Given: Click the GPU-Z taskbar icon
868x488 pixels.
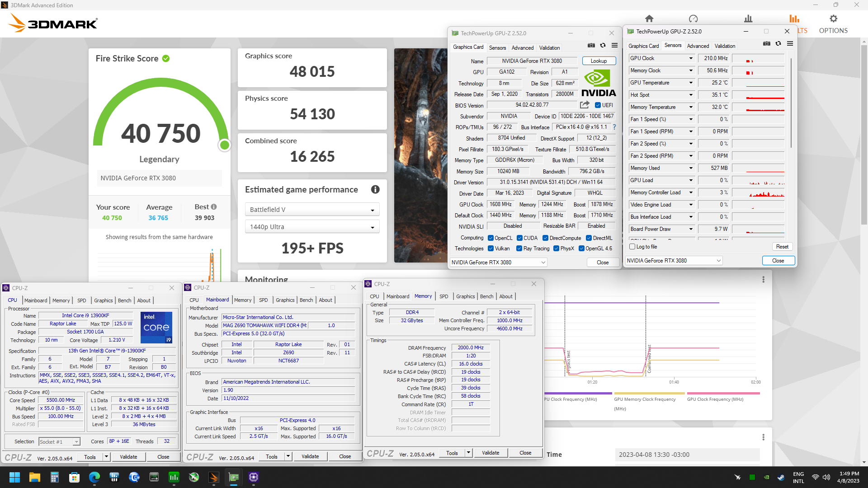Looking at the screenshot, I should coord(234,477).
